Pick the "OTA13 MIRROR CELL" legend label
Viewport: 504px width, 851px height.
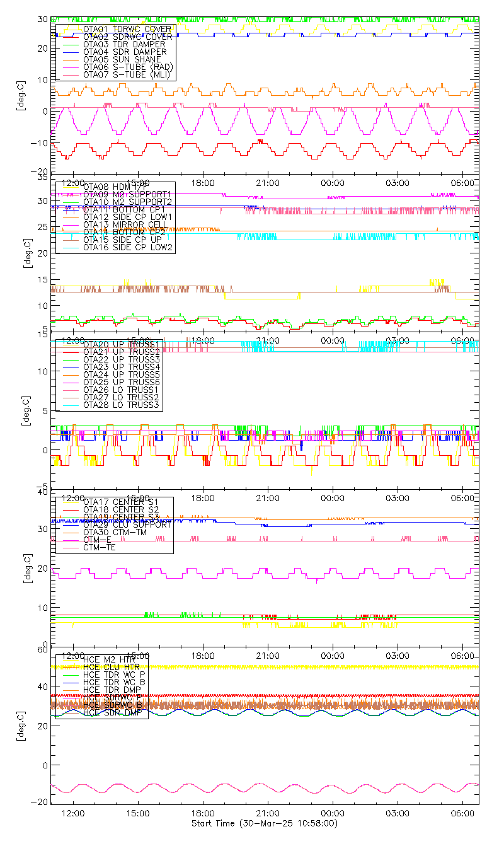[x=127, y=224]
